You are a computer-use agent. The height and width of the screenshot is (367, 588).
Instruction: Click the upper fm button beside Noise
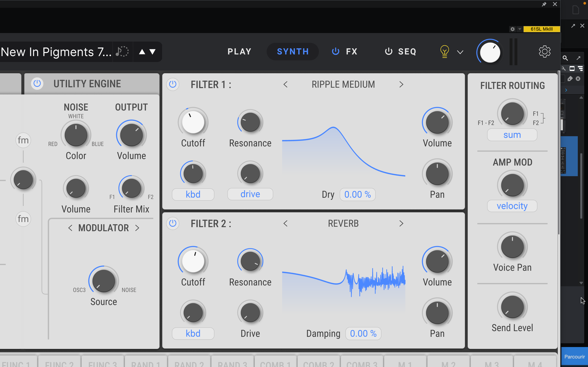coord(23,140)
